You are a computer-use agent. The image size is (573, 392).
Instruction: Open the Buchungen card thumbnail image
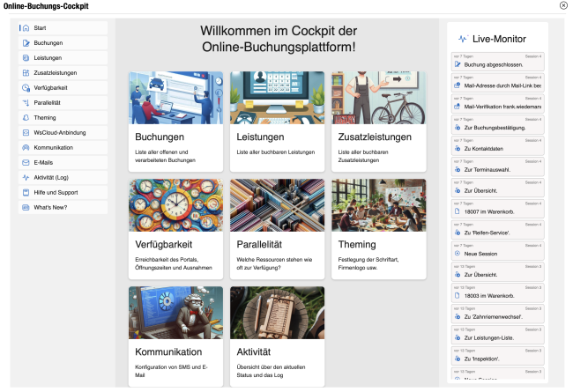tap(175, 98)
